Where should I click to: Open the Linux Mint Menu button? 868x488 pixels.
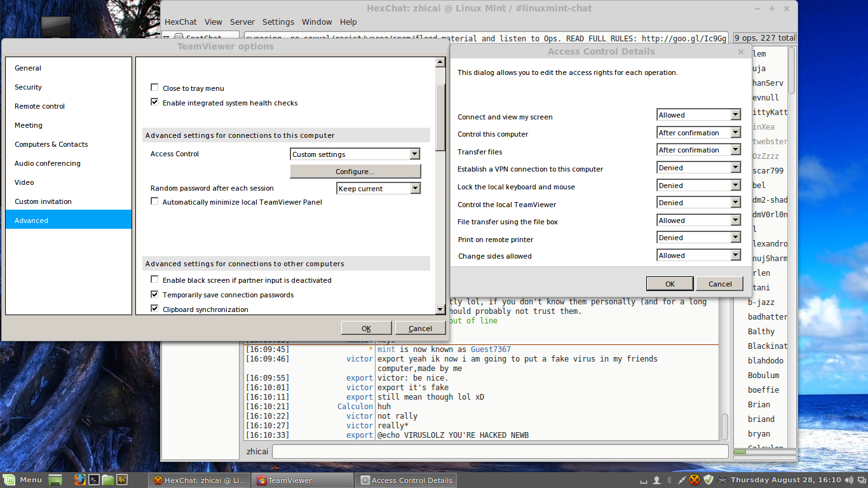(x=23, y=480)
